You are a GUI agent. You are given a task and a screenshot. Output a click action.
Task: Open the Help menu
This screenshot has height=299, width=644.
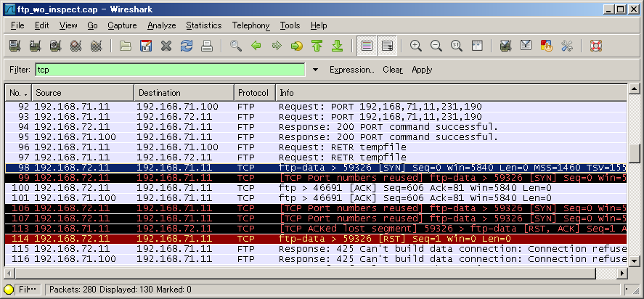[x=319, y=25]
